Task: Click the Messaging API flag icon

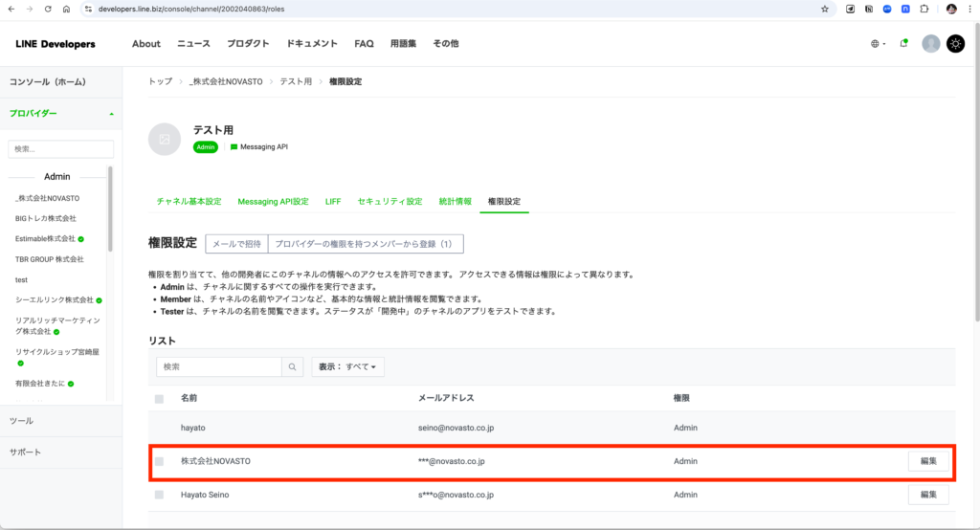Action: (234, 147)
